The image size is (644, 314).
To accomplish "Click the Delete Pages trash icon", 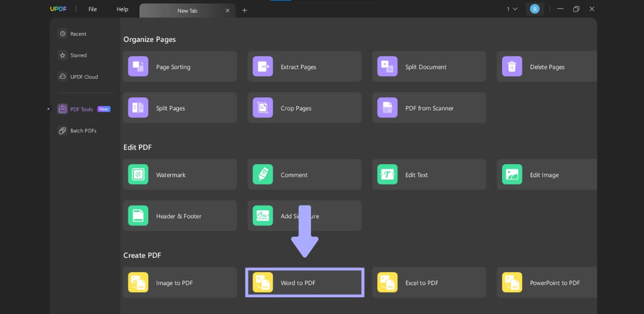I will tap(512, 66).
